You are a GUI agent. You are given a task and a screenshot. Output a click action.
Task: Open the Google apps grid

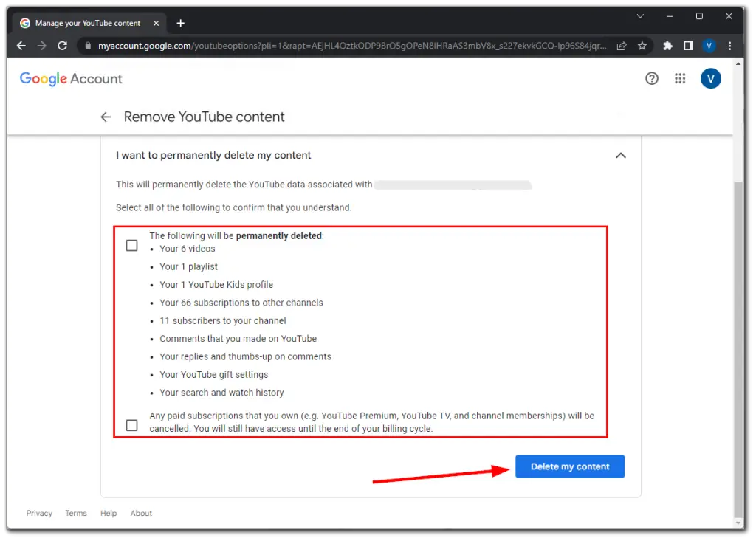point(680,78)
